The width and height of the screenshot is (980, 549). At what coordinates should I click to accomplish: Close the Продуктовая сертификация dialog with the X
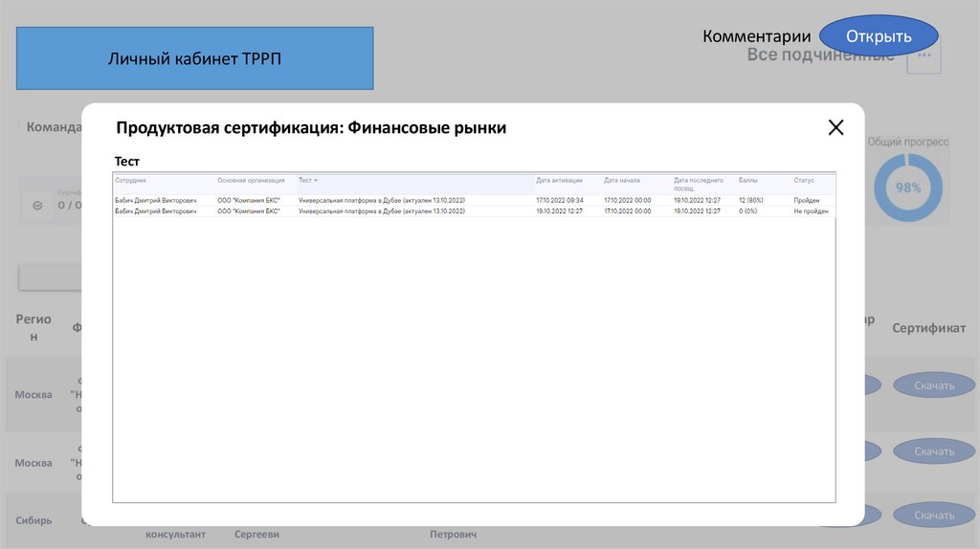[835, 127]
